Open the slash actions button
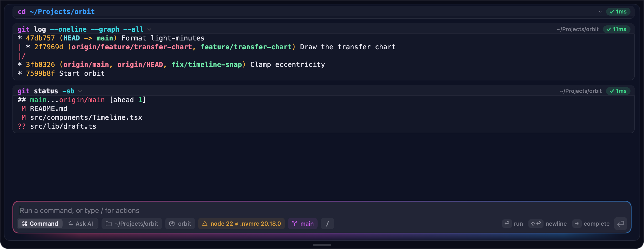Image resolution: width=644 pixels, height=249 pixels. 327,224
